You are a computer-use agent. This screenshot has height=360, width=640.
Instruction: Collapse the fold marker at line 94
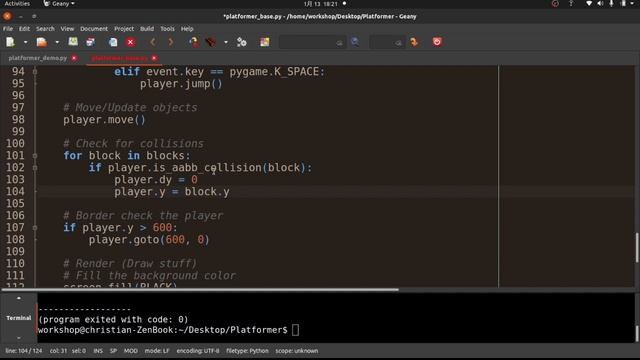click(35, 72)
